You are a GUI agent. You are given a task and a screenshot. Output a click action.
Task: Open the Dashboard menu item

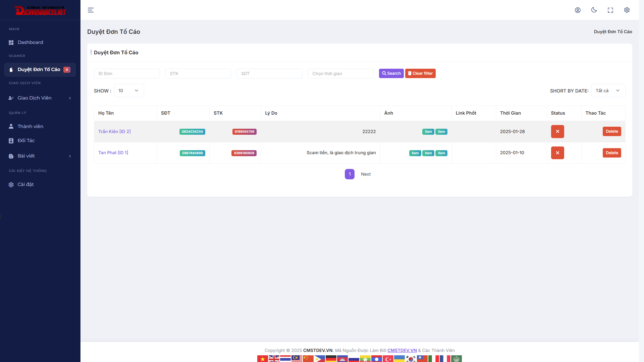30,42
